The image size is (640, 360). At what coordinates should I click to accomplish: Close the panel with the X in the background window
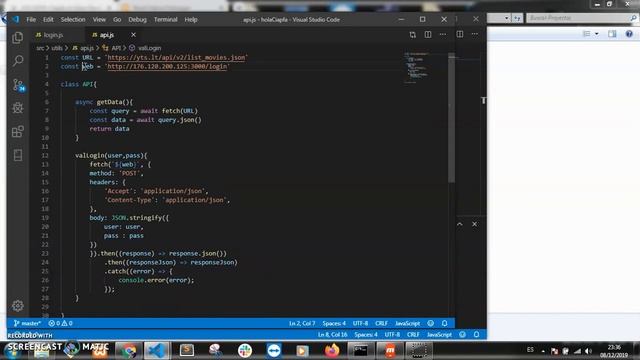(475, 224)
